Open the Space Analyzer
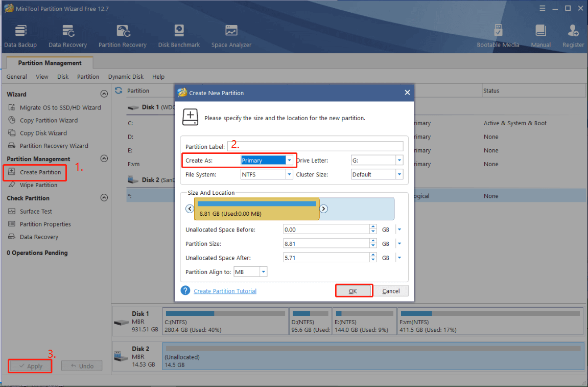 (231, 36)
